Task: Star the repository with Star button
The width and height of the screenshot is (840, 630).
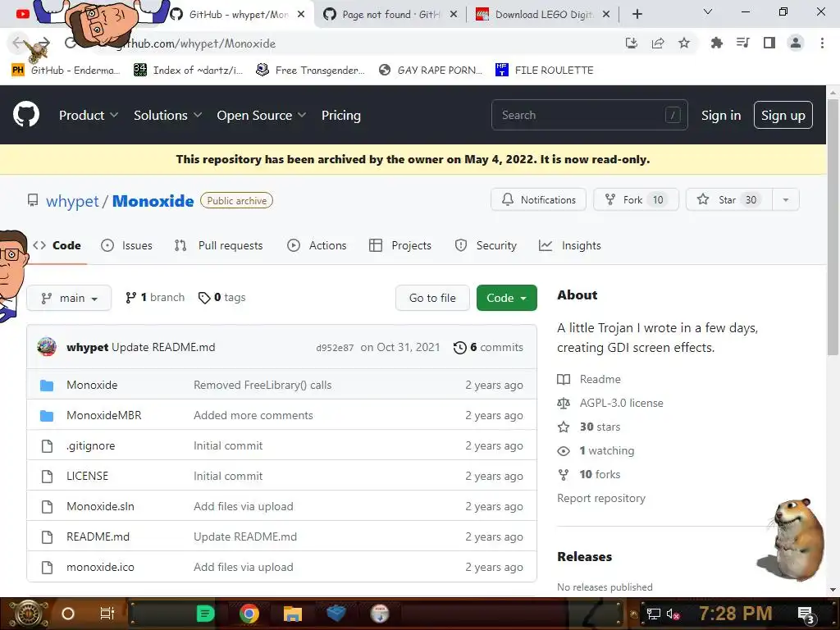Action: point(728,200)
